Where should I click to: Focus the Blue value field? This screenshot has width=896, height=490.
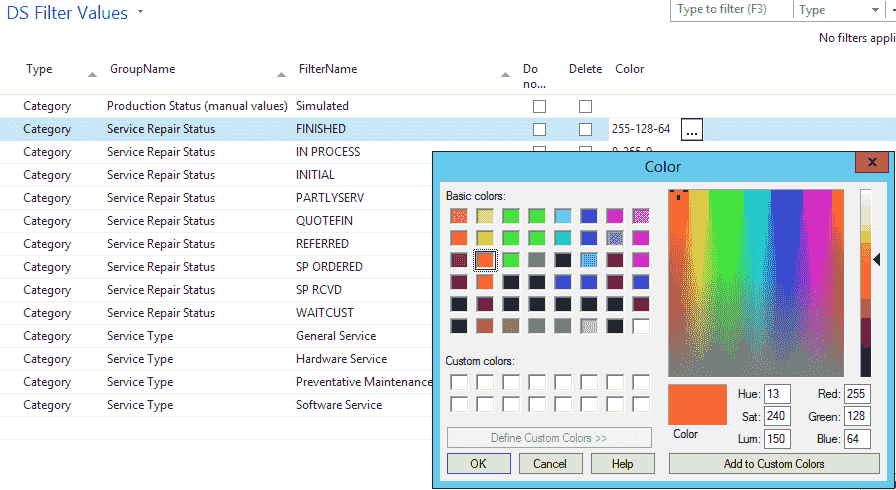pyautogui.click(x=857, y=439)
